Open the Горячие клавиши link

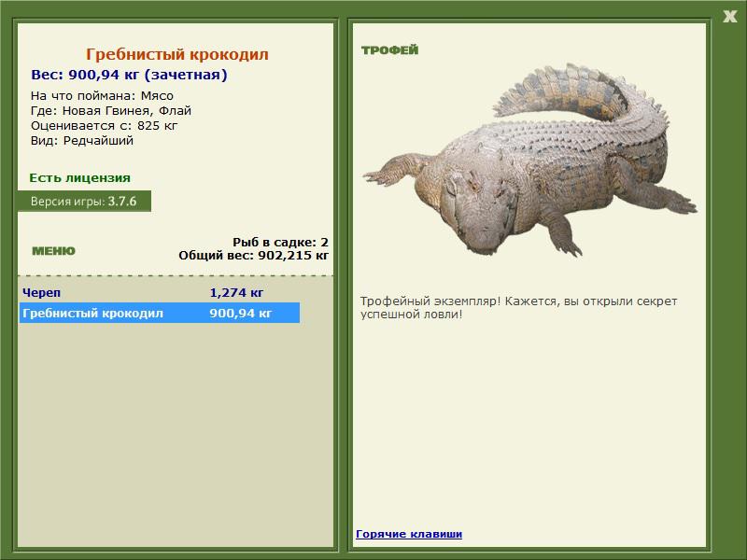point(409,534)
